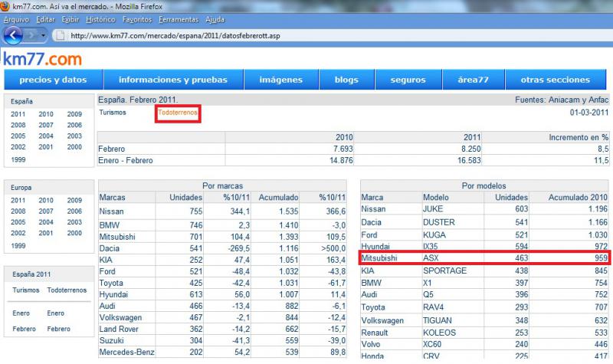Open the Ferramentas menu
This screenshot has height=364, width=613.
(179, 20)
